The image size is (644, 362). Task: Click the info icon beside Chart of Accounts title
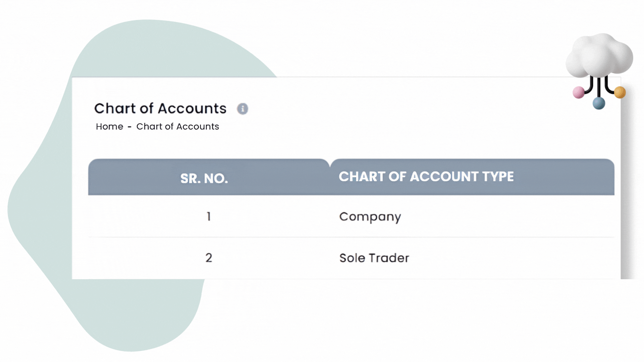[x=243, y=109]
